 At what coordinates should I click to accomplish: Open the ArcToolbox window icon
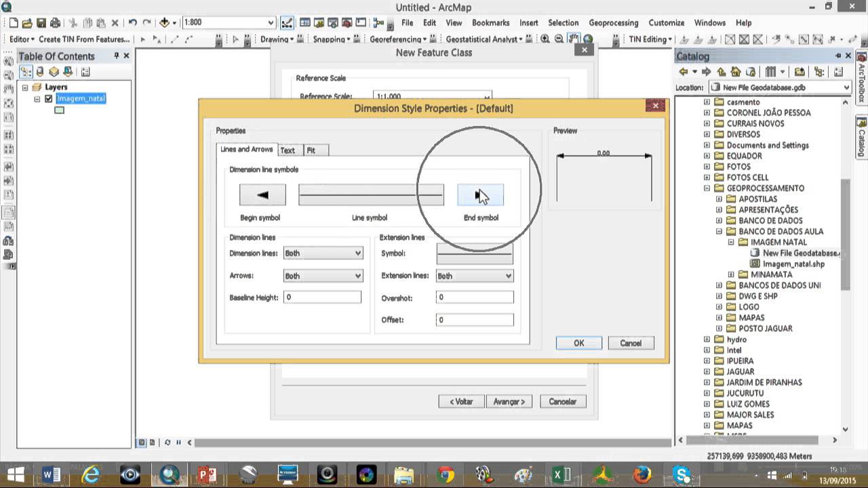(x=347, y=22)
